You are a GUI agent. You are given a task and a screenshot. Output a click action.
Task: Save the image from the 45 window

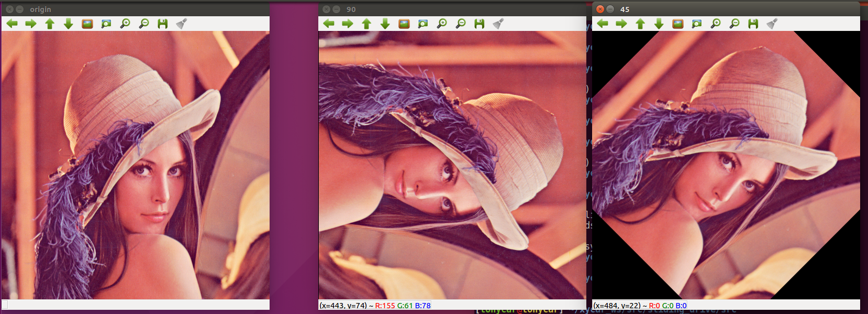click(x=753, y=24)
